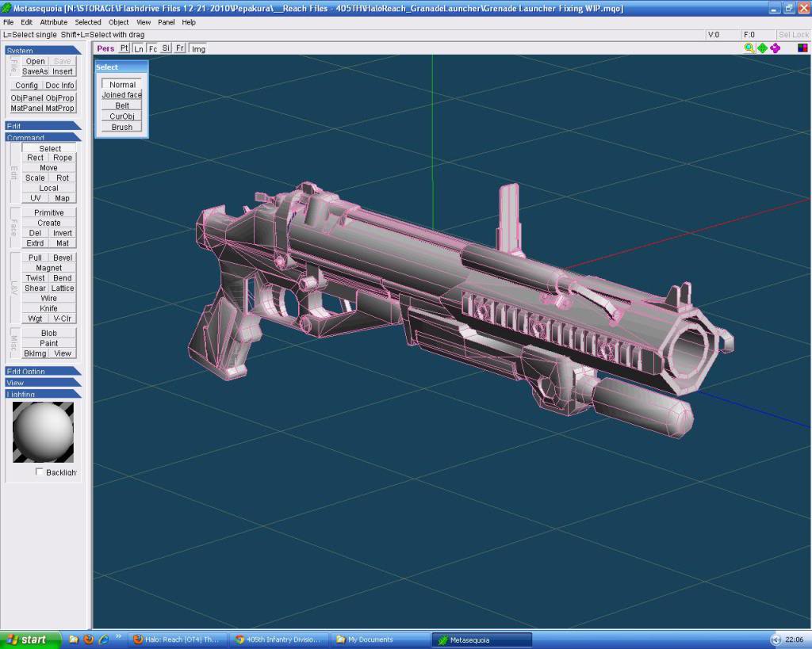Viewport: 812px width, 649px height.
Task: Open the Windows start menu
Action: 30,639
